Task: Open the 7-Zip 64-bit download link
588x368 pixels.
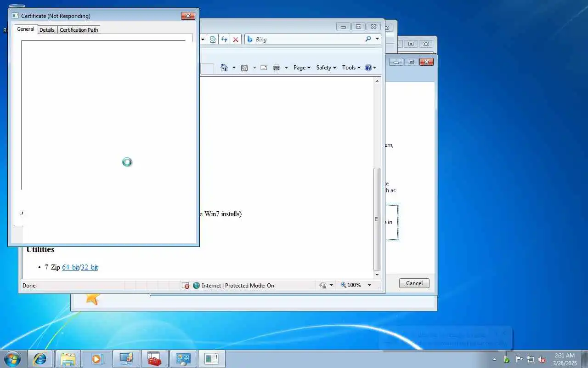Action: pyautogui.click(x=70, y=267)
